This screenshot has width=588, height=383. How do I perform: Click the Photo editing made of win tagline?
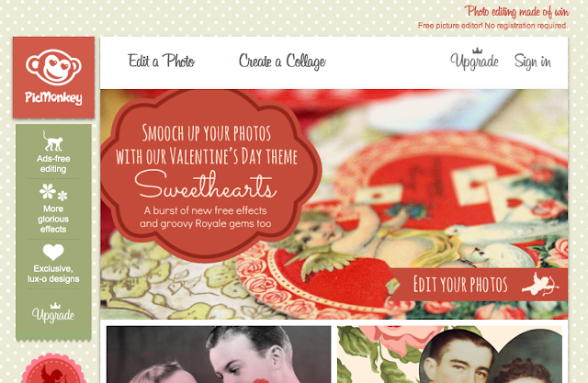coord(516,12)
